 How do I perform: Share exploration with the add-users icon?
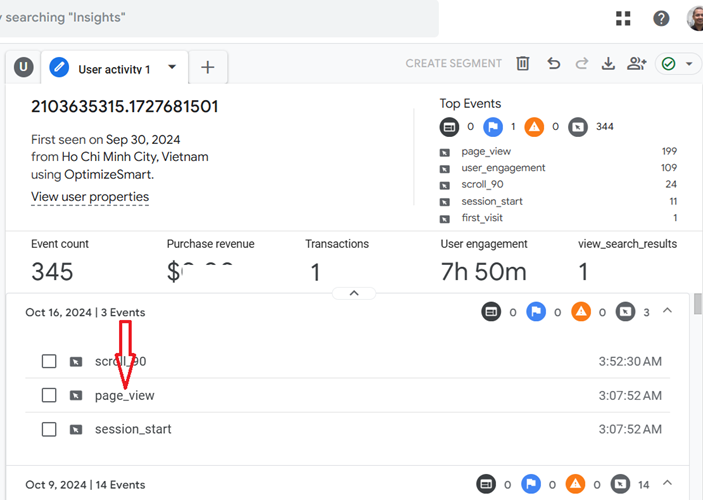pos(637,64)
